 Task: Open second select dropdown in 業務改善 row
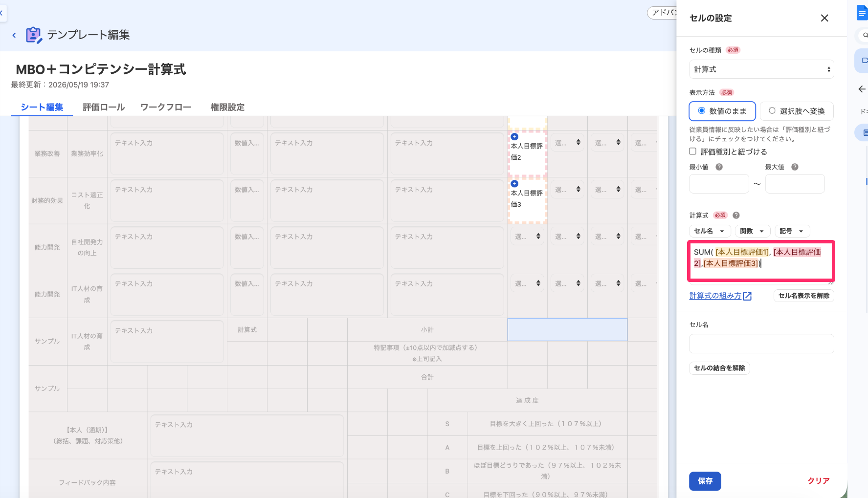(608, 143)
